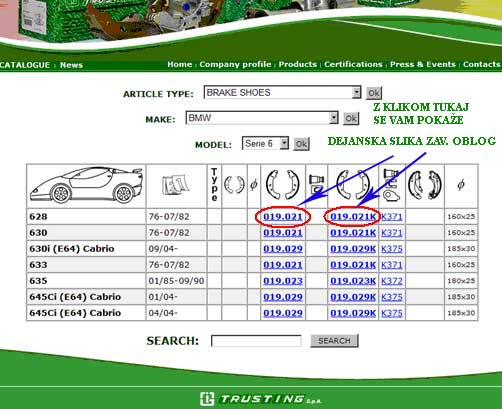The width and height of the screenshot is (502, 409).
Task: Open K372 in the 635 row
Action: point(392,281)
